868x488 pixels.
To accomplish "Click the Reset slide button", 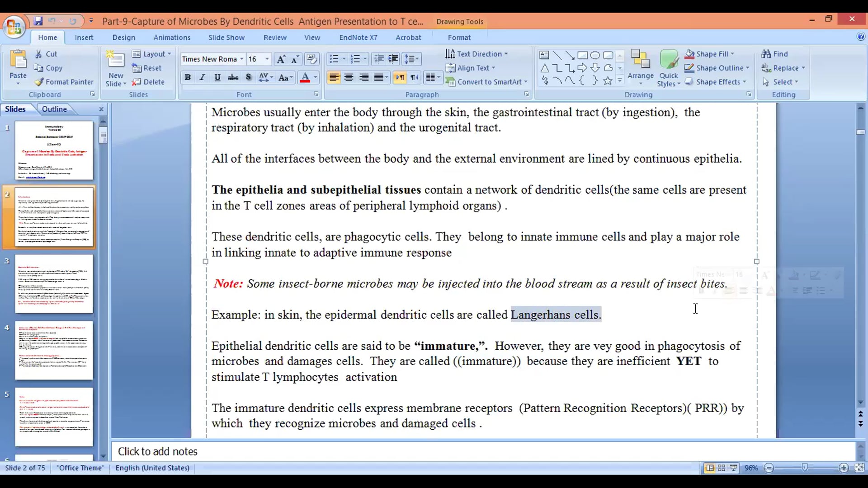I will [147, 68].
